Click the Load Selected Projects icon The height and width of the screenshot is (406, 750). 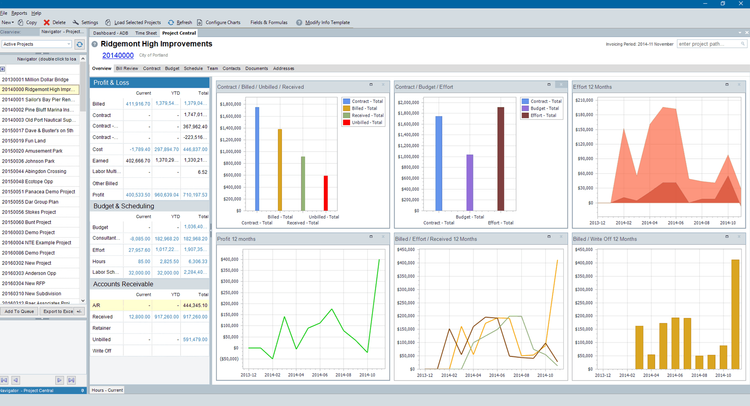[x=108, y=22]
